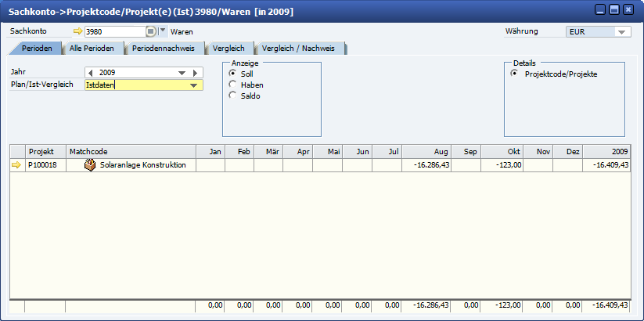
Task: Click the yellow link arrow beside Sachkonto 3980
Action: [x=77, y=32]
